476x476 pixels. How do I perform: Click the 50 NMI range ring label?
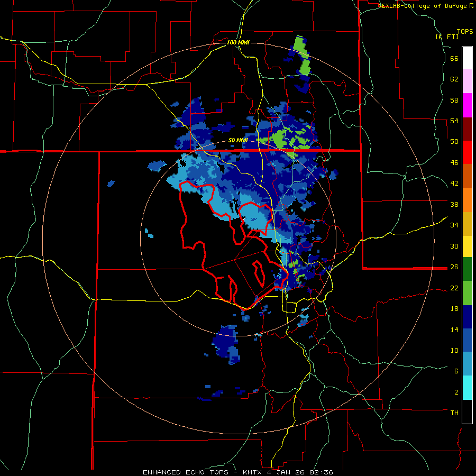point(238,140)
